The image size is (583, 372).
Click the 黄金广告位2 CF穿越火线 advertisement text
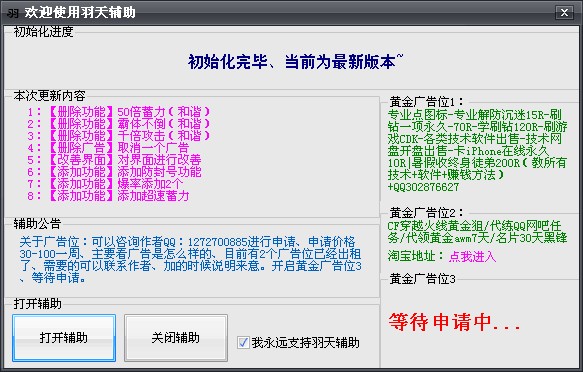click(x=477, y=232)
